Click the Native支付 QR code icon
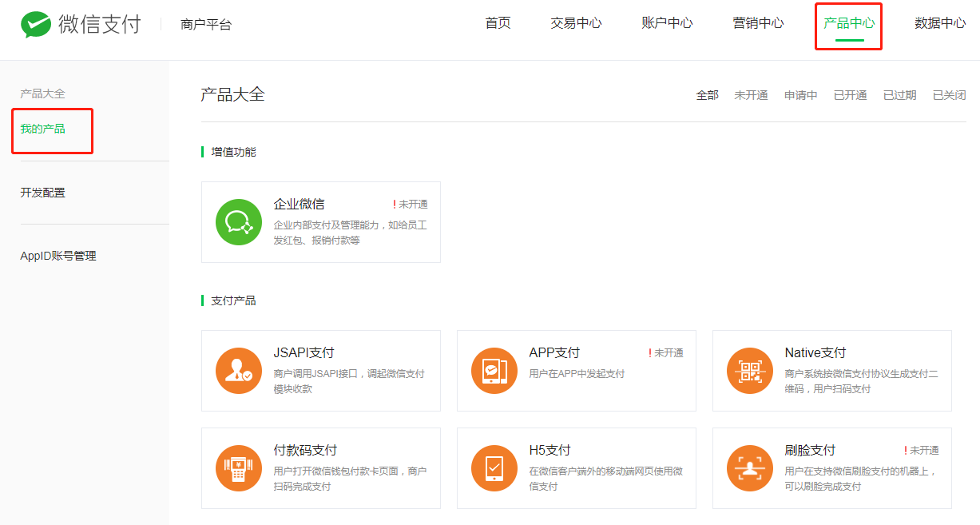The height and width of the screenshot is (525, 980). [750, 371]
